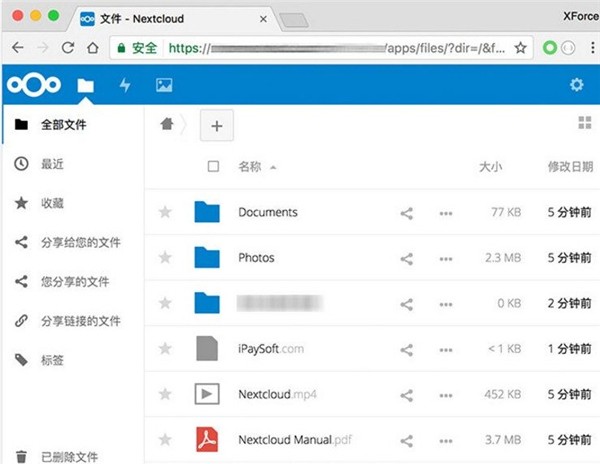Open more actions for Nextcloud Manual.pdf
Screen dimensions: 600x464
click(x=446, y=441)
